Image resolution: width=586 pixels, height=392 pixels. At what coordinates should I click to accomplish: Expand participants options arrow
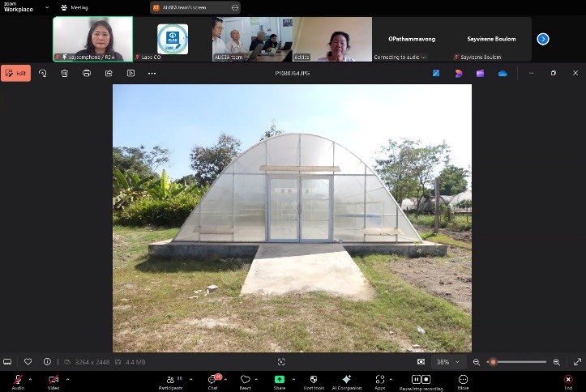[191, 380]
